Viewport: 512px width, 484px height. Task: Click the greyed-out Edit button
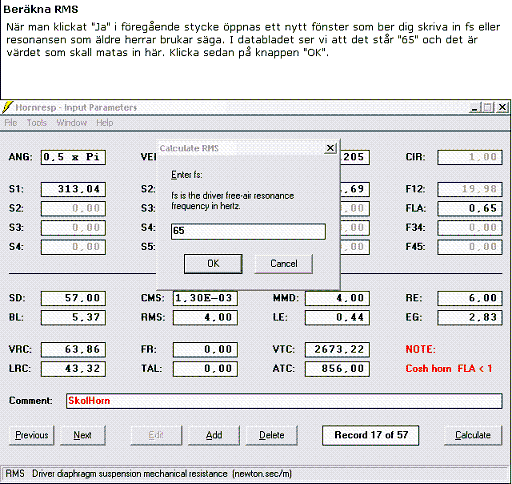(156, 435)
